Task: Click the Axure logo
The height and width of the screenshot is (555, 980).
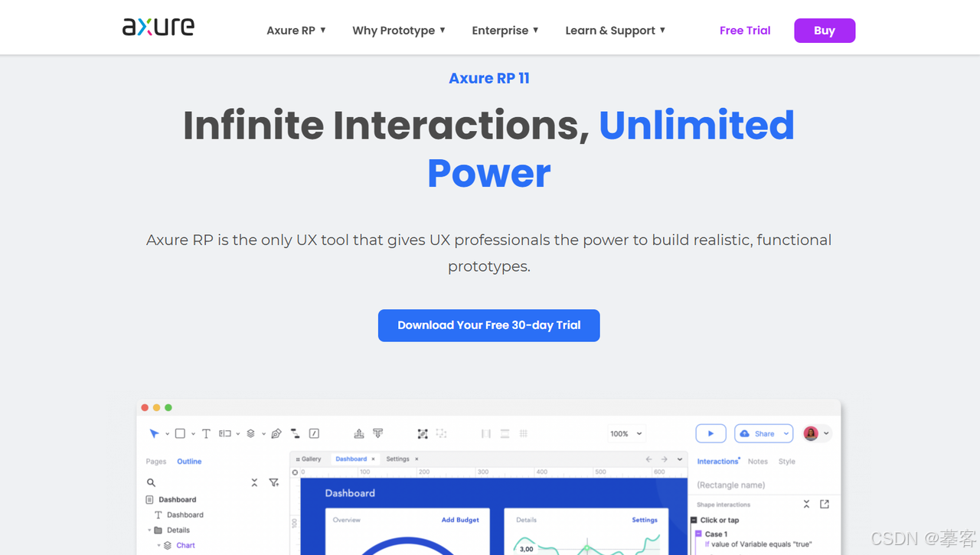Action: coord(158,27)
